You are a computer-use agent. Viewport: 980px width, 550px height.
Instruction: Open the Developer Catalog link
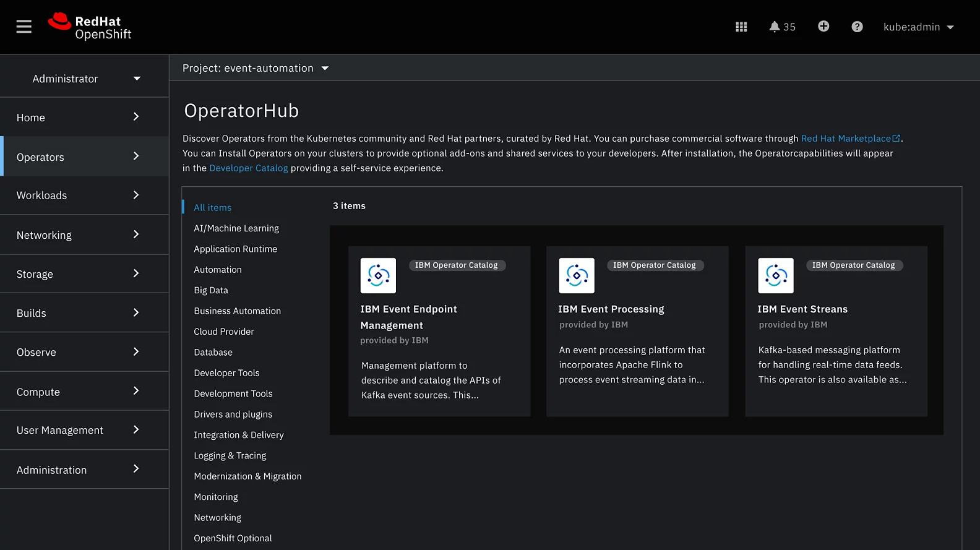(249, 168)
